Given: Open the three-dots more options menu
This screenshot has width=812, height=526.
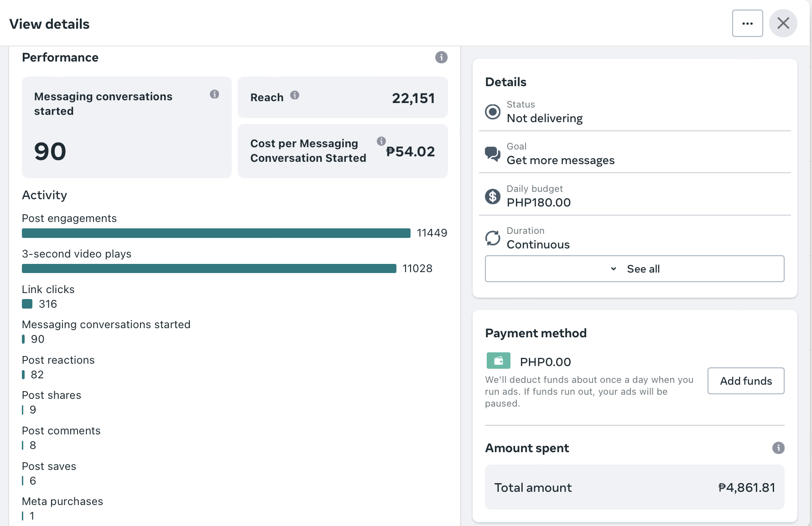Looking at the screenshot, I should 747,23.
